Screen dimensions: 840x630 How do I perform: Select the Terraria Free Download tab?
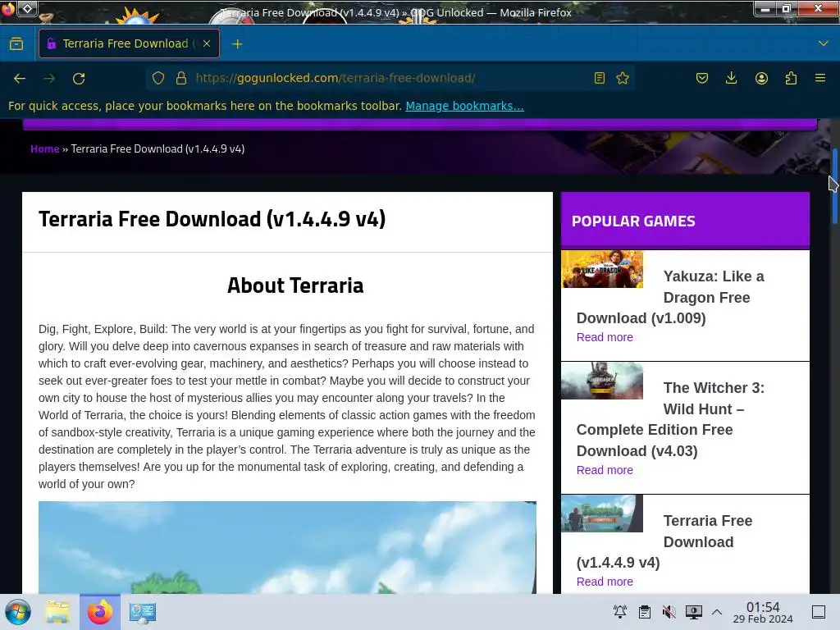tap(129, 43)
